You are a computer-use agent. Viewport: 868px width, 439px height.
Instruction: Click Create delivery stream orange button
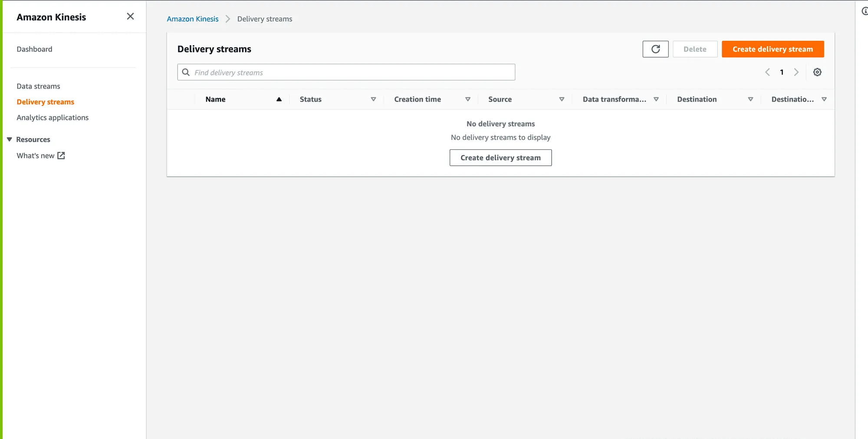pyautogui.click(x=773, y=49)
